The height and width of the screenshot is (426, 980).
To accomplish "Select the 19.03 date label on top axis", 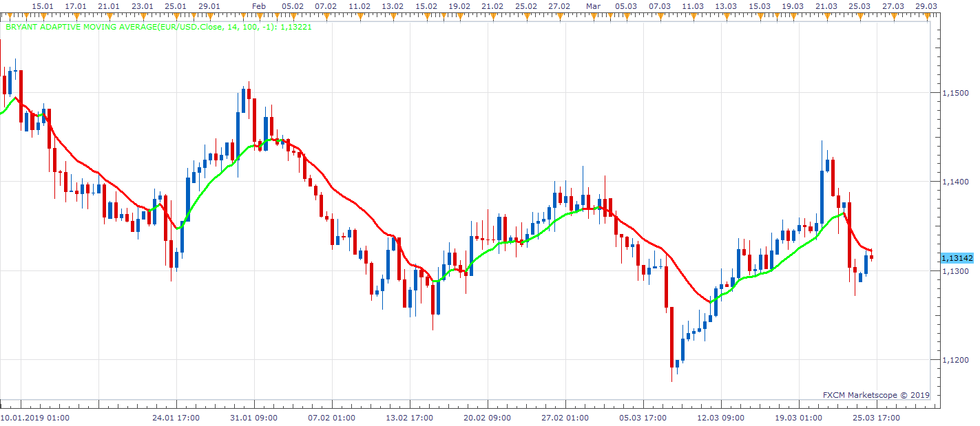I will (793, 6).
